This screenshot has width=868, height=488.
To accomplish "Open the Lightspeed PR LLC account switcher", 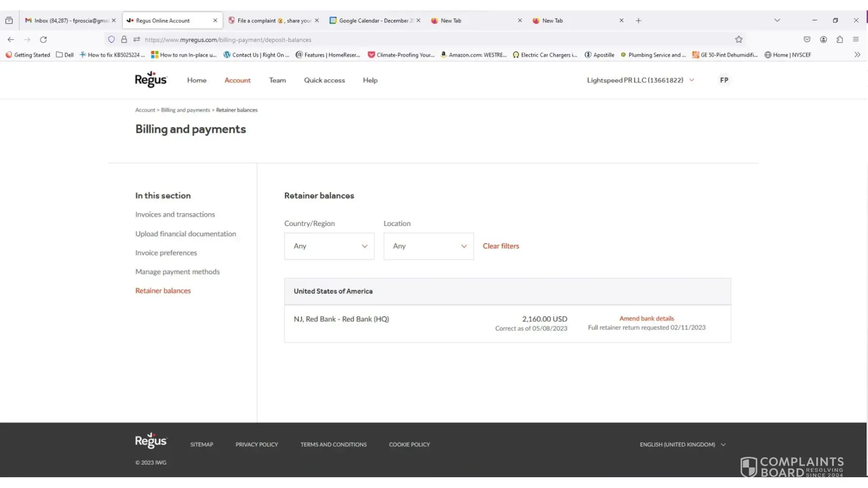I will [640, 80].
